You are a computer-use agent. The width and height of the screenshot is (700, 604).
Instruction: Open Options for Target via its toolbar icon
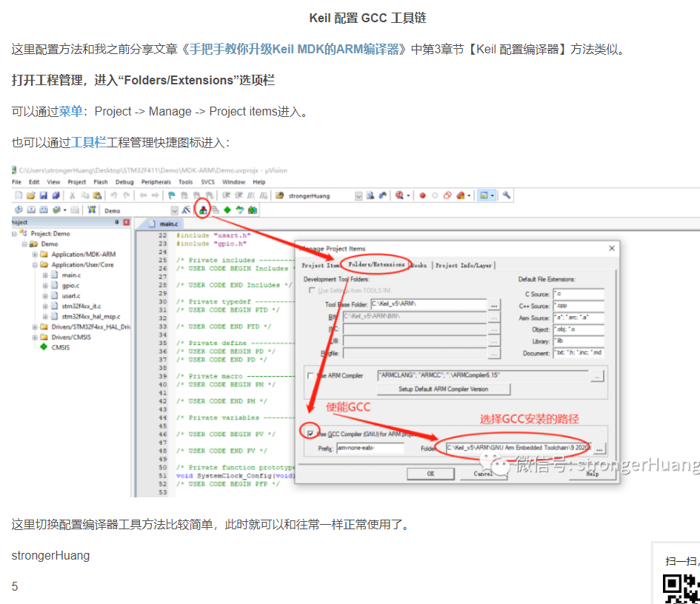pos(184,208)
